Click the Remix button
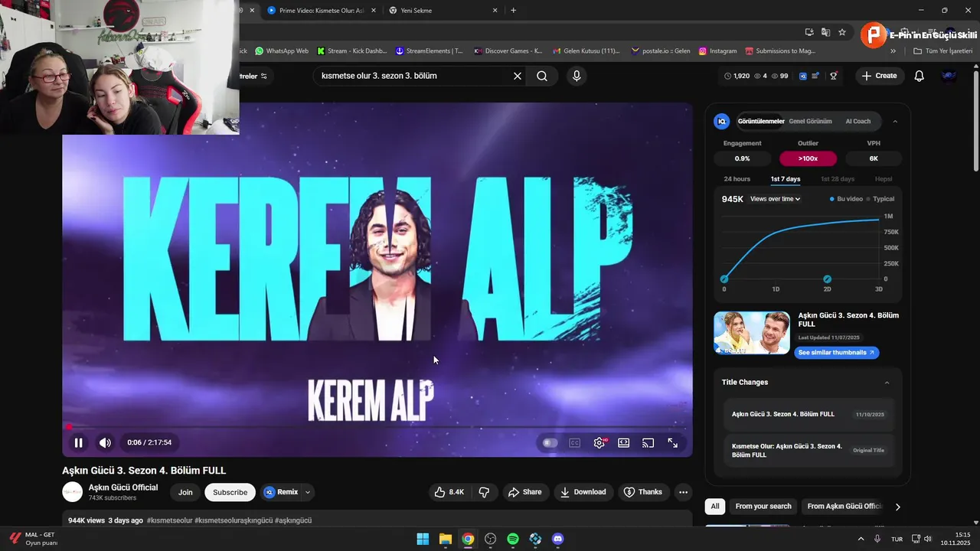980x551 pixels. pos(281,492)
